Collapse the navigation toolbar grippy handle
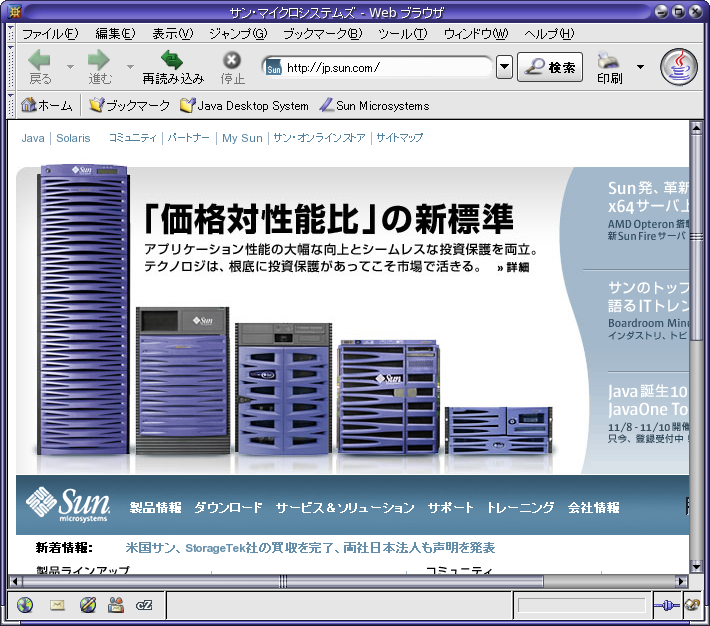Screen dimensions: 710x626 pos(11,67)
